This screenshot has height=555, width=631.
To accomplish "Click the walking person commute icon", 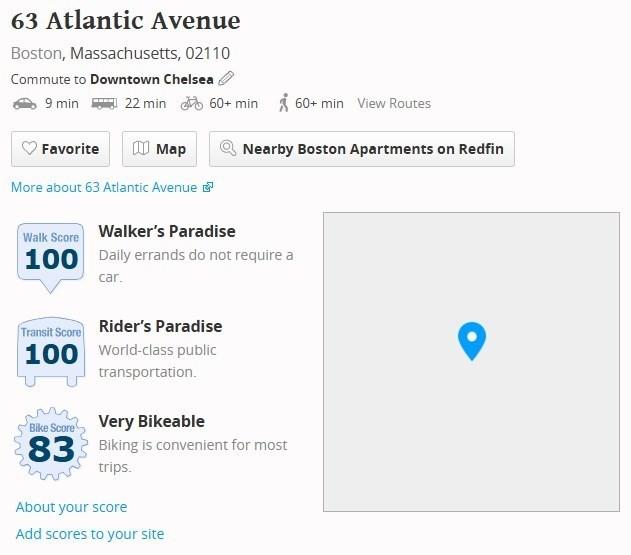I will pyautogui.click(x=283, y=103).
